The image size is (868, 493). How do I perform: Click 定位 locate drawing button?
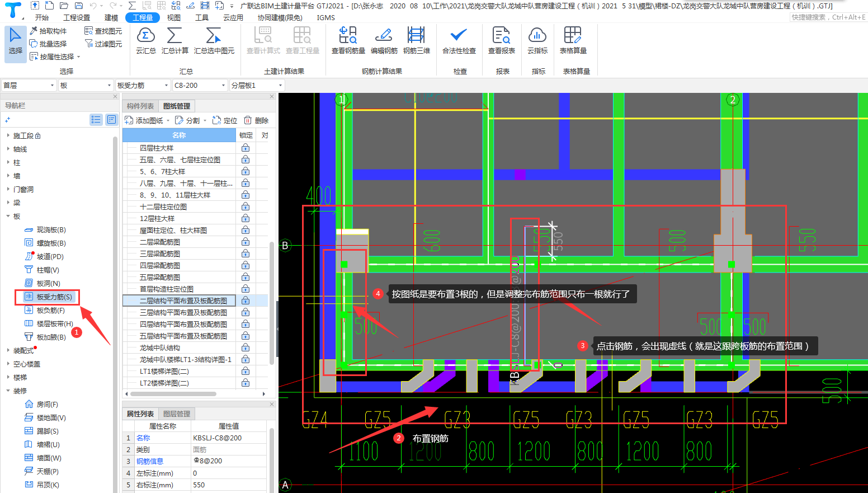[225, 120]
